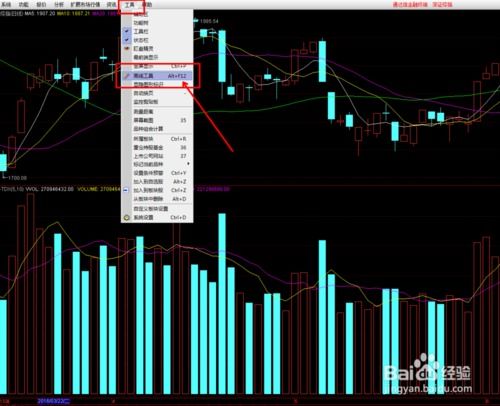The image size is (500, 406).
Task: Click the pencil icon beside 画线工具
Action: 127,76
